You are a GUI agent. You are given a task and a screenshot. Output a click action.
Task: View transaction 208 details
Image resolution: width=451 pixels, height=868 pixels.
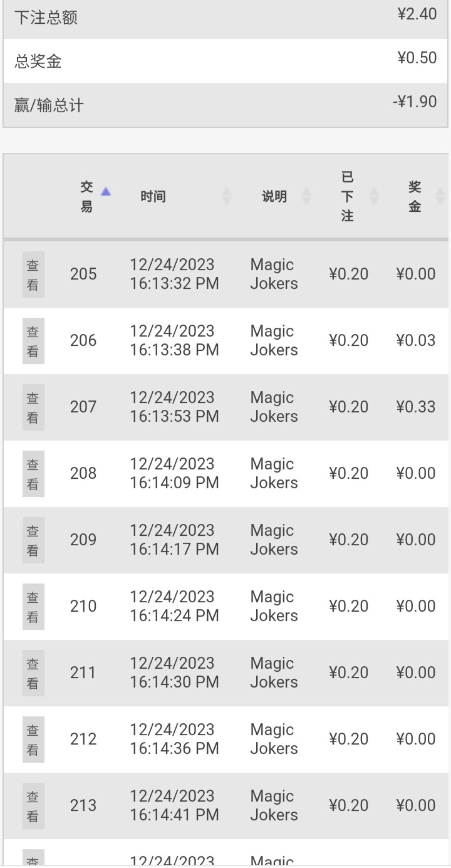pos(33,474)
